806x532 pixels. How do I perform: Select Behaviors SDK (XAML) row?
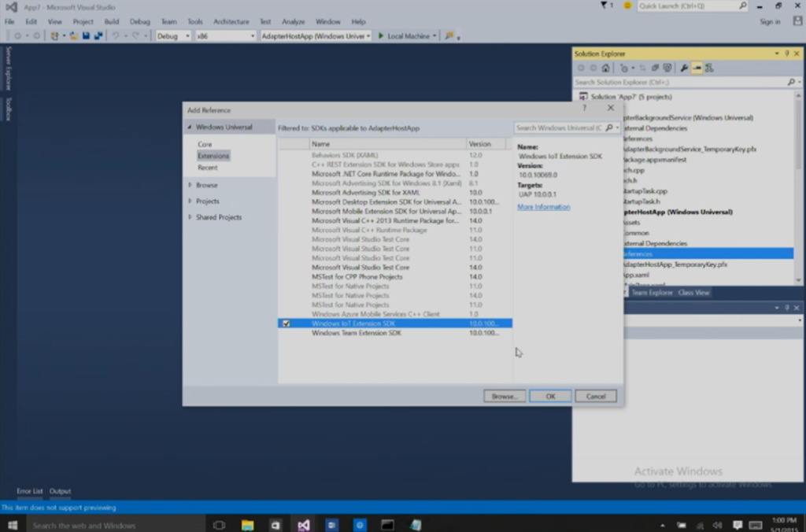[395, 155]
